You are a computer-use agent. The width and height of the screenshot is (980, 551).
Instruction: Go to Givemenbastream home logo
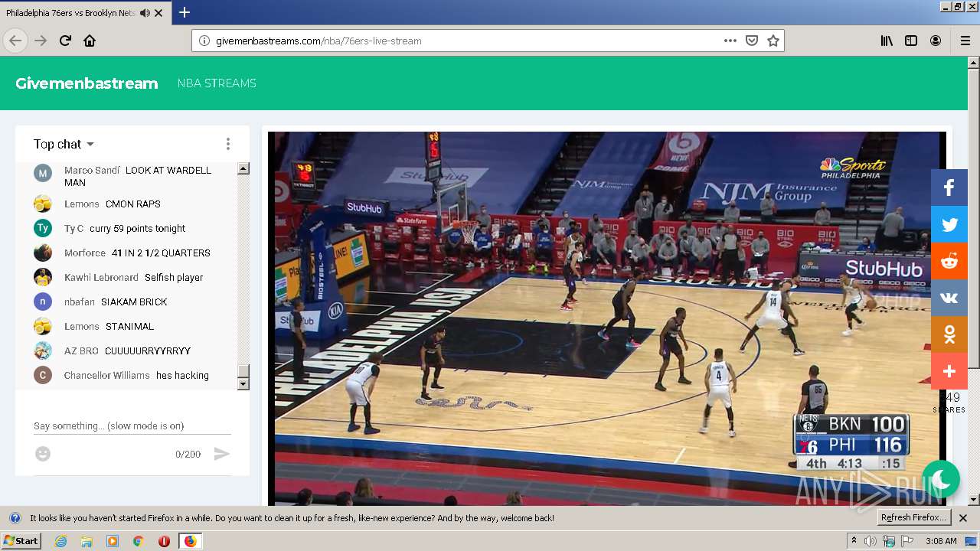[87, 83]
